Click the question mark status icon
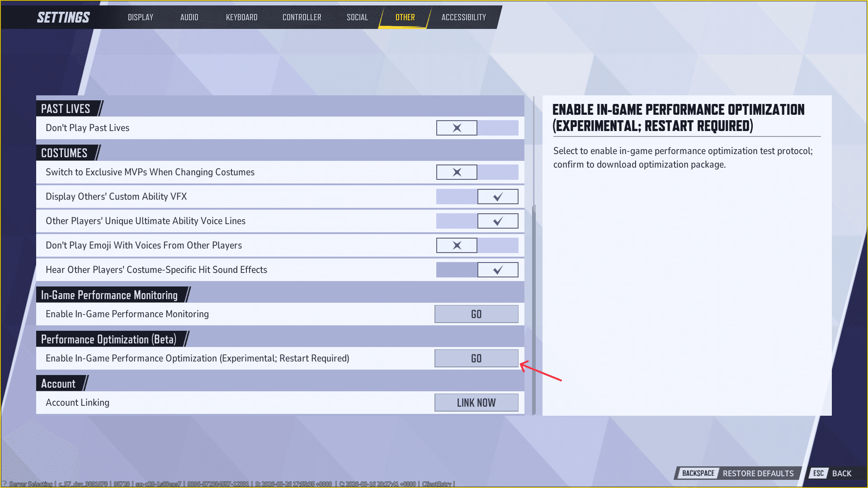The image size is (868, 488). point(5,483)
